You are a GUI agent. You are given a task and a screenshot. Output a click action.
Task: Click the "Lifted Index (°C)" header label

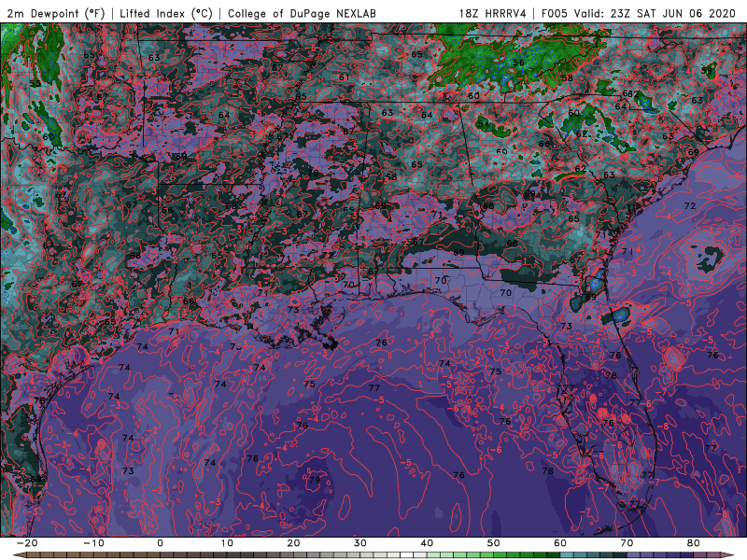166,13
